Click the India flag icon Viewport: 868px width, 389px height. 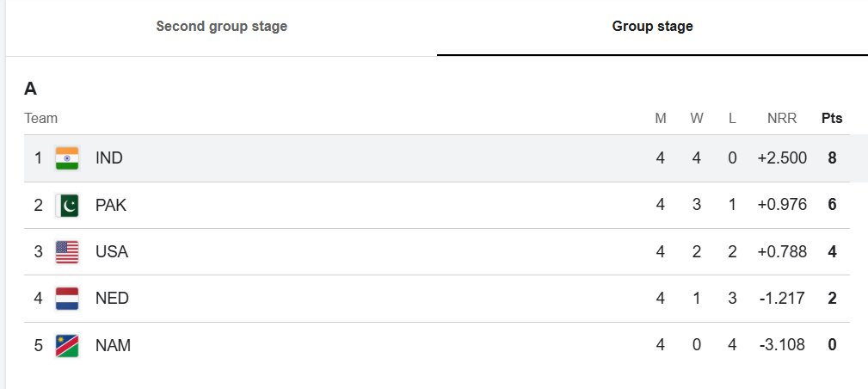67,158
